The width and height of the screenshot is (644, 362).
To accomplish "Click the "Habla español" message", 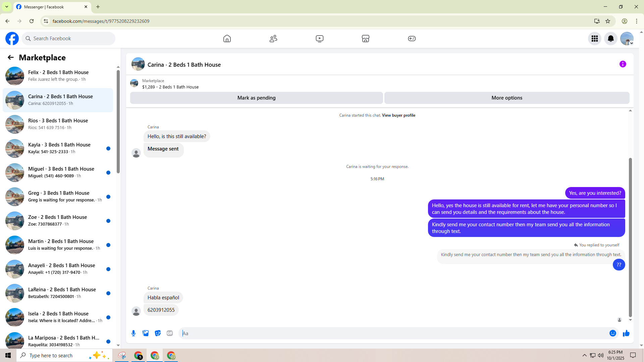I will [x=163, y=298].
